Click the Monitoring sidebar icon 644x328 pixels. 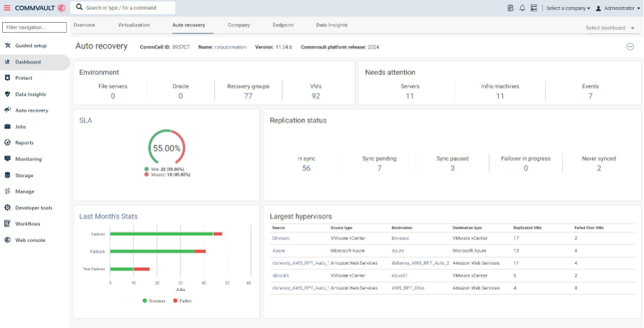click(x=7, y=159)
